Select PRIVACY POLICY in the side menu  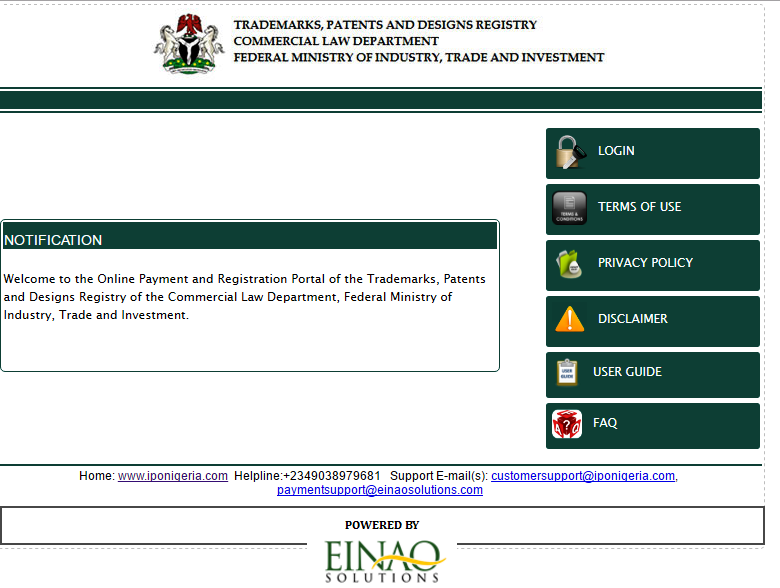coord(645,263)
